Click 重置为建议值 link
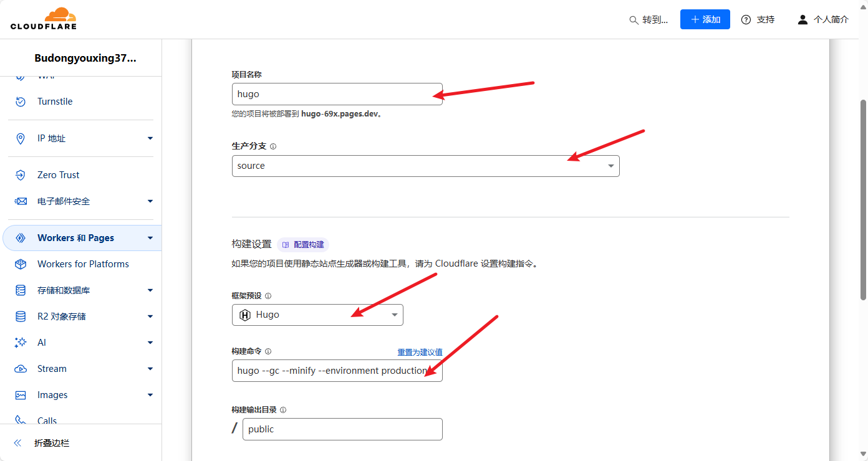 (420, 352)
